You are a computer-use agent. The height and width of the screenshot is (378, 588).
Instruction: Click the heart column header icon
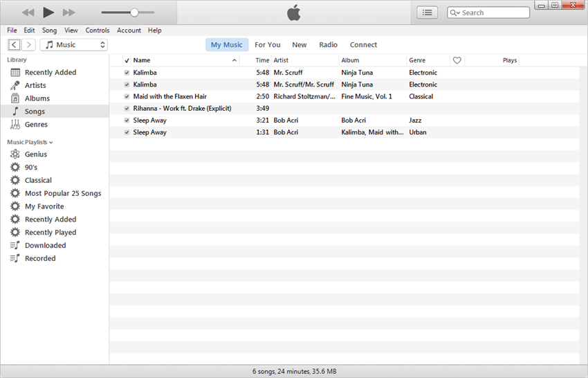(457, 60)
